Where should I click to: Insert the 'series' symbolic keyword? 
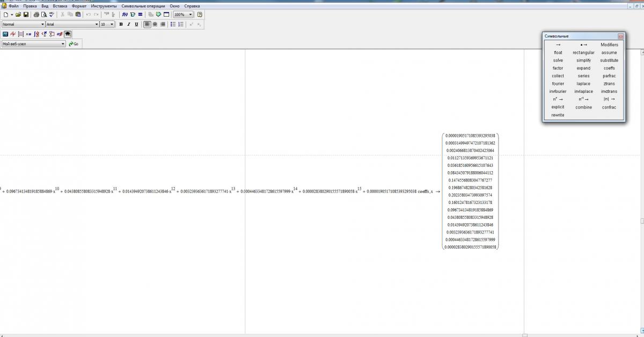pyautogui.click(x=583, y=76)
